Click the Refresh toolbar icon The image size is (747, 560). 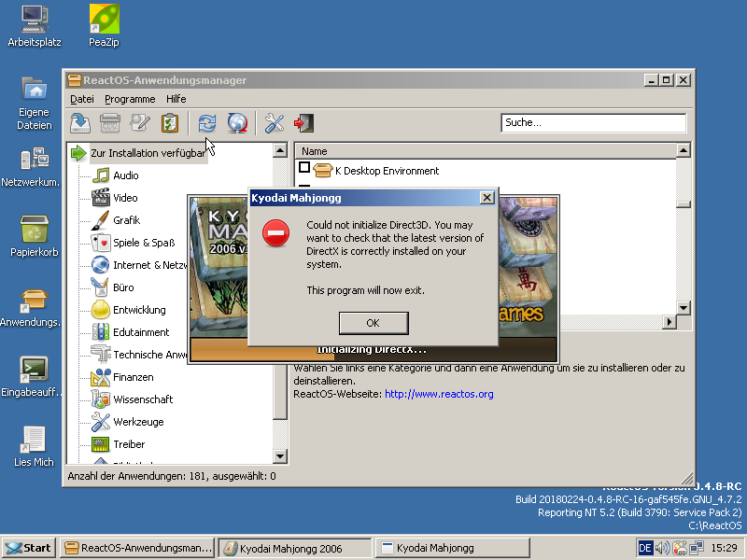coord(207,123)
